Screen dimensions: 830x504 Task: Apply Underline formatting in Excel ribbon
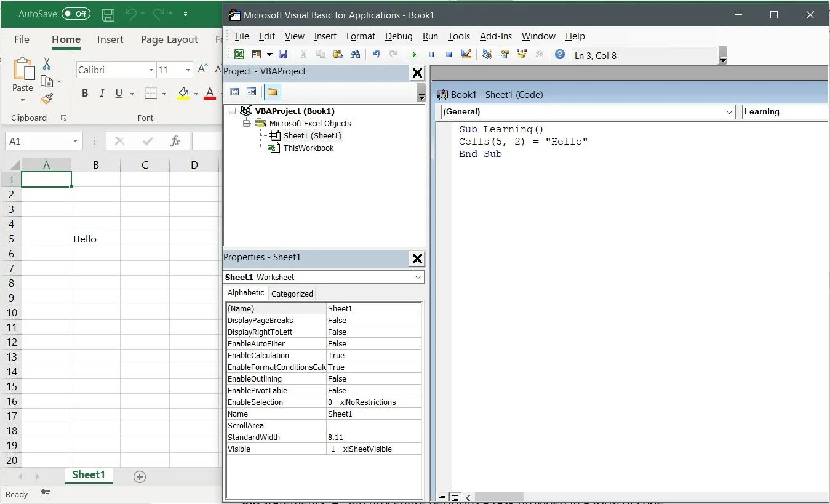(x=118, y=94)
